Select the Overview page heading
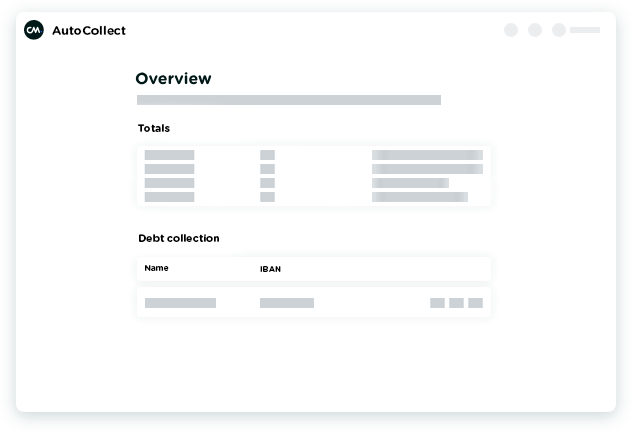This screenshot has height=432, width=632. (173, 79)
